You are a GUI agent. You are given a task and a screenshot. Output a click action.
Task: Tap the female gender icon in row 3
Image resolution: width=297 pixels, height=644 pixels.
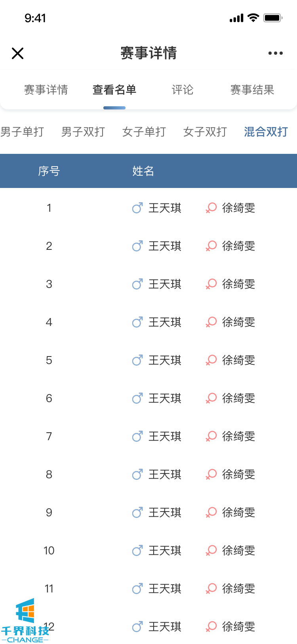(211, 284)
